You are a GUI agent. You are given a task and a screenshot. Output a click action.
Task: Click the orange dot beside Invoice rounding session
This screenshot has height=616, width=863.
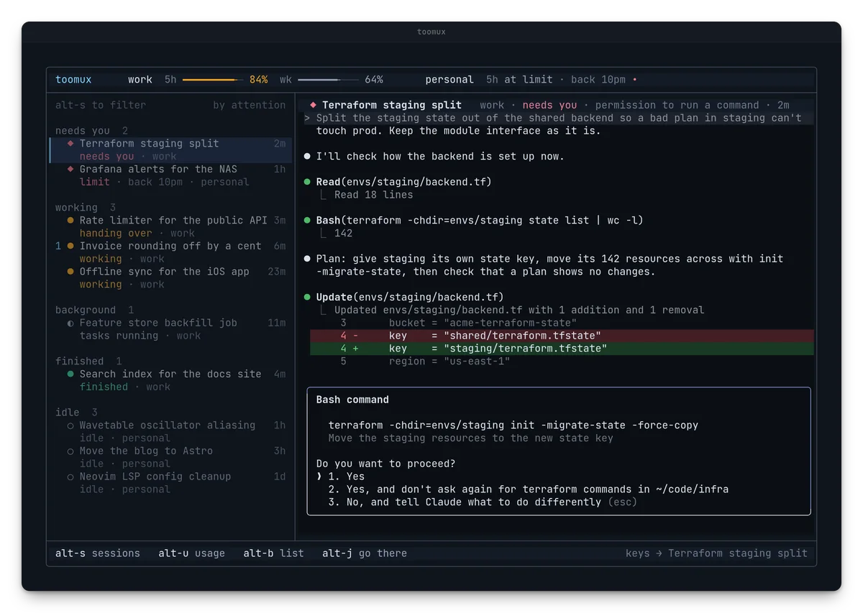(70, 247)
